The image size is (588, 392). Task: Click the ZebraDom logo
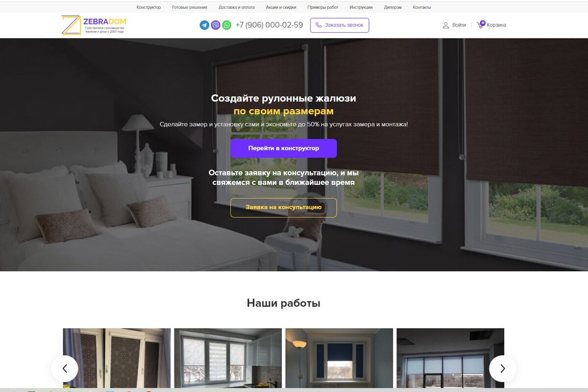[x=93, y=25]
